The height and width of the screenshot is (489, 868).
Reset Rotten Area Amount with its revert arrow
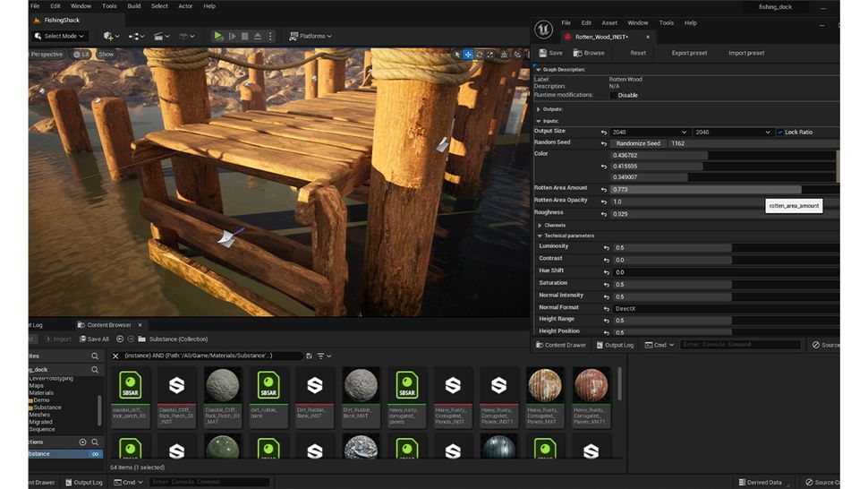point(604,189)
